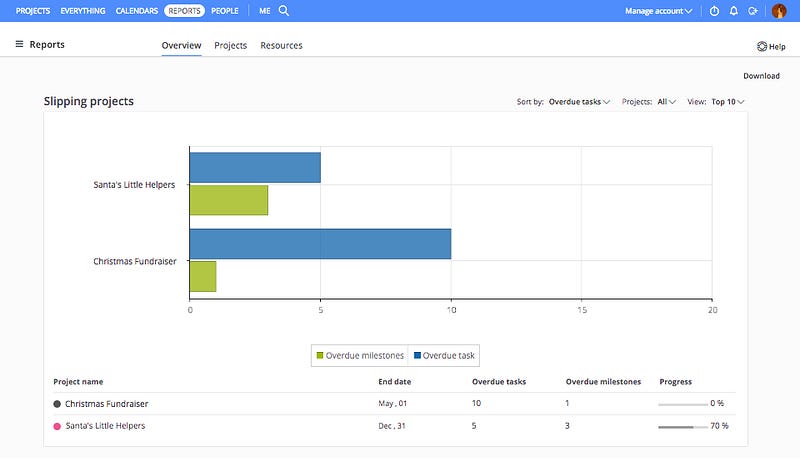Open the user profile avatar
The height and width of the screenshot is (458, 800).
[779, 11]
